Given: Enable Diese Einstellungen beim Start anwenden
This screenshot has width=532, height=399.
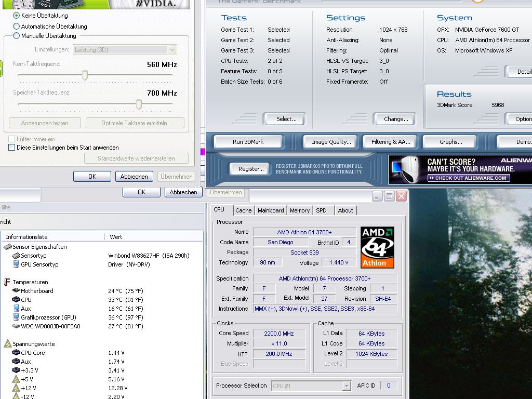Looking at the screenshot, I should click(11, 148).
